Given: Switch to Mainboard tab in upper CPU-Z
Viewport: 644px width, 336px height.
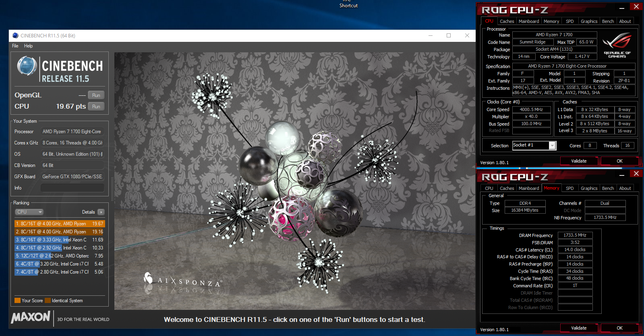Looking at the screenshot, I should 529,21.
